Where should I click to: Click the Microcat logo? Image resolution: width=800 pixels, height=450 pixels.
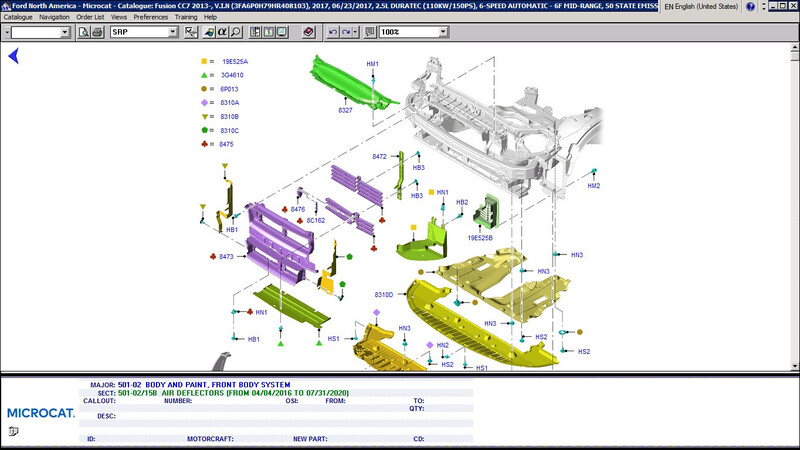pyautogui.click(x=41, y=413)
